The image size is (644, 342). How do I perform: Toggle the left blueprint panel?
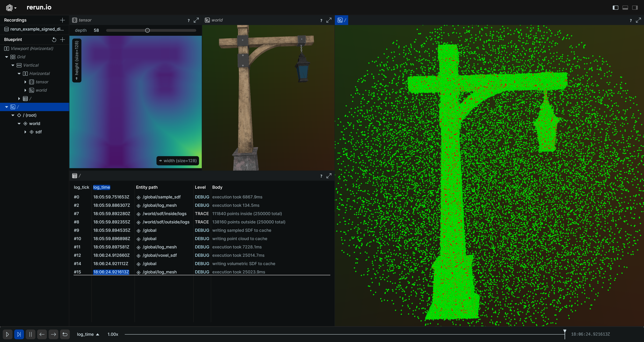point(616,8)
